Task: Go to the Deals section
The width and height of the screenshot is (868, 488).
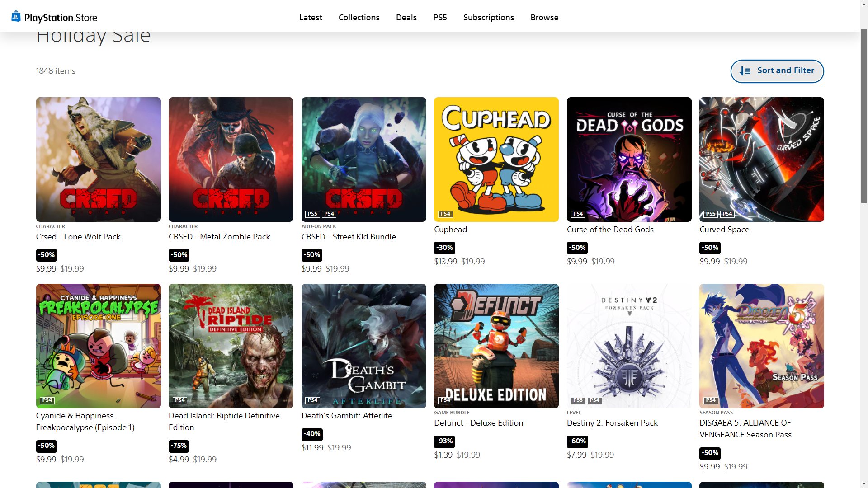Action: click(406, 17)
